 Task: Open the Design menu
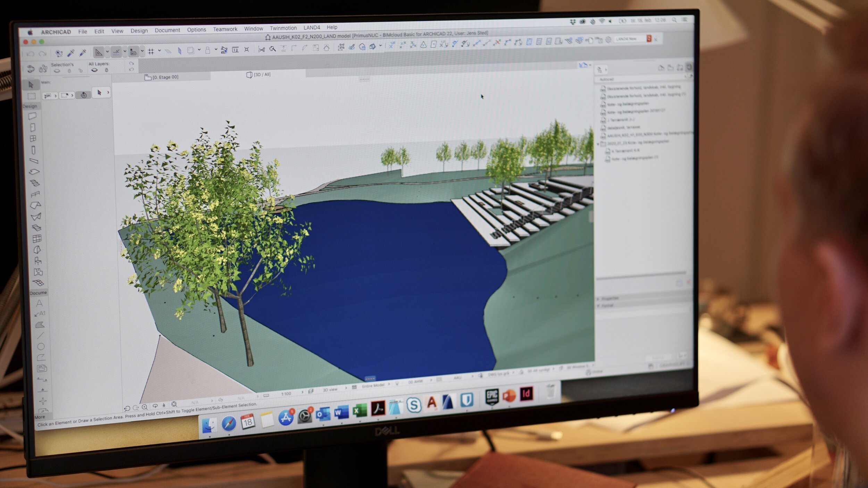(139, 31)
